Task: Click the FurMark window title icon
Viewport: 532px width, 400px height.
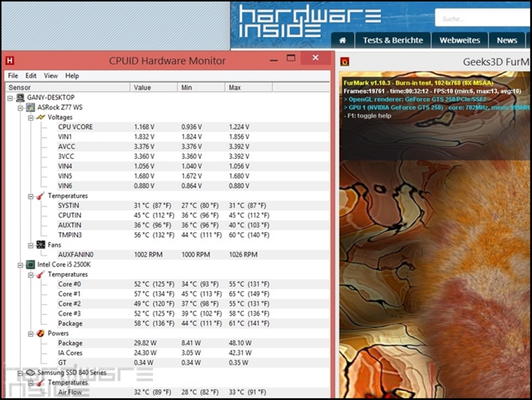Action: [344, 62]
